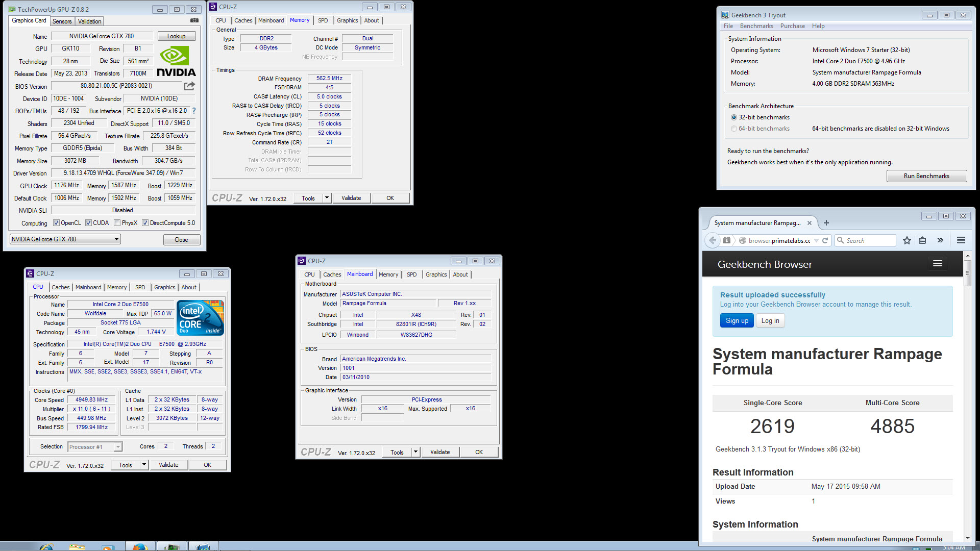Click the multi-core score 4885
Image resolution: width=980 pixels, height=551 pixels.
click(x=892, y=426)
